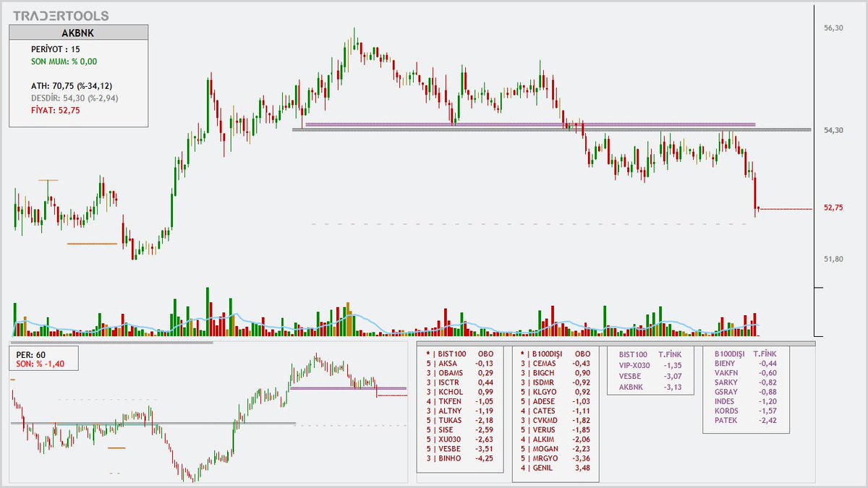The width and height of the screenshot is (868, 488).
Task: Select the VESBE row with -3,51
Action: tap(460, 448)
